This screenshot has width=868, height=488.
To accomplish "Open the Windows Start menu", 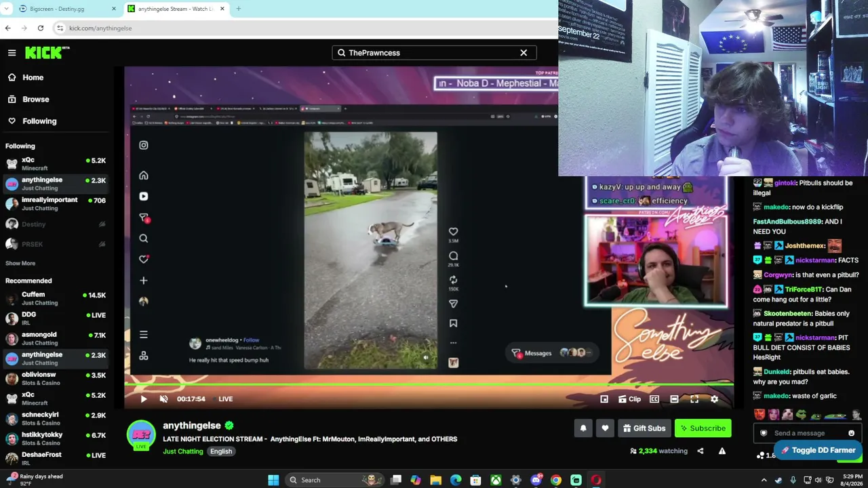I will (x=273, y=480).
